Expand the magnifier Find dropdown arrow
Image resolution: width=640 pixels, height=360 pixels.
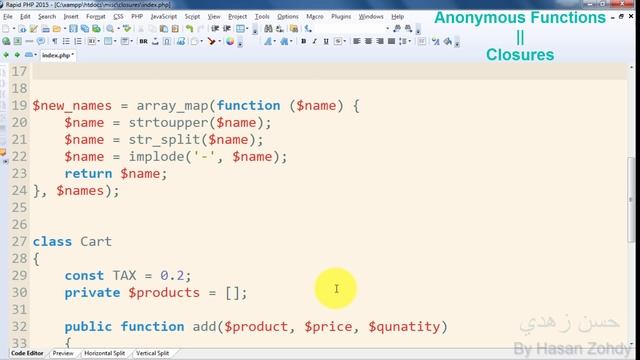coord(118,29)
